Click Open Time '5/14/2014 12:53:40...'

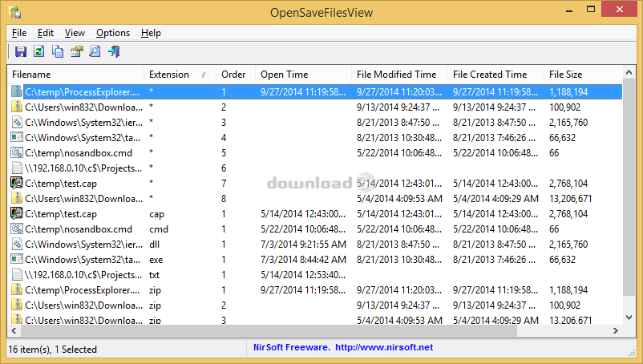point(303,275)
